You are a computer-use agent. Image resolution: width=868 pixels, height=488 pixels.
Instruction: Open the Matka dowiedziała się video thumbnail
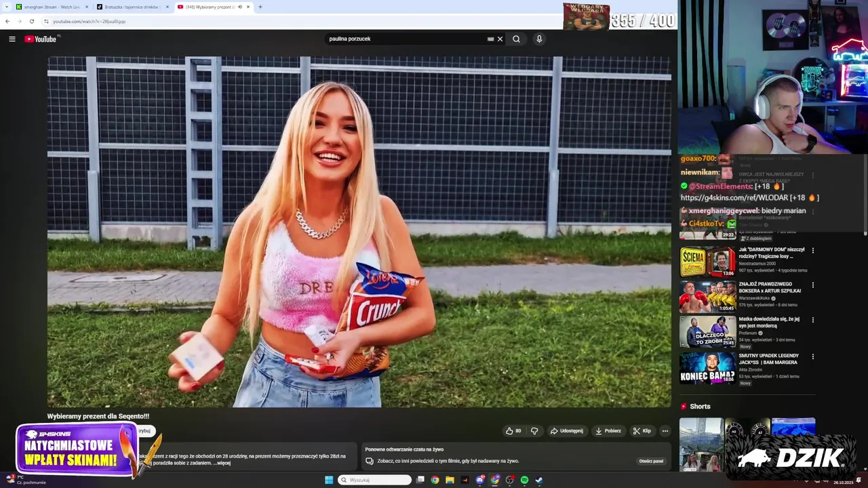708,331
